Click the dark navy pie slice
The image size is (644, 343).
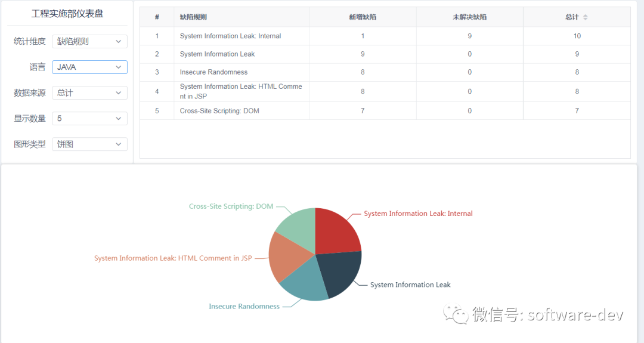point(339,272)
